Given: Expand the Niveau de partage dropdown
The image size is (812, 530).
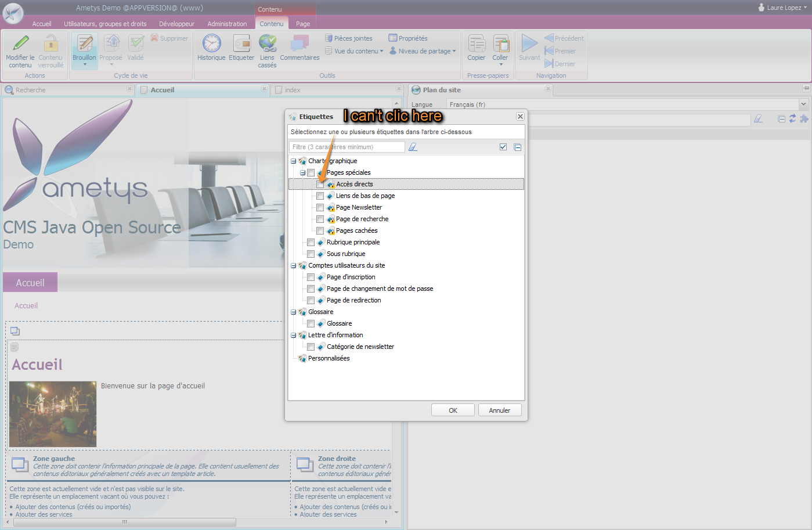Looking at the screenshot, I should pyautogui.click(x=454, y=51).
